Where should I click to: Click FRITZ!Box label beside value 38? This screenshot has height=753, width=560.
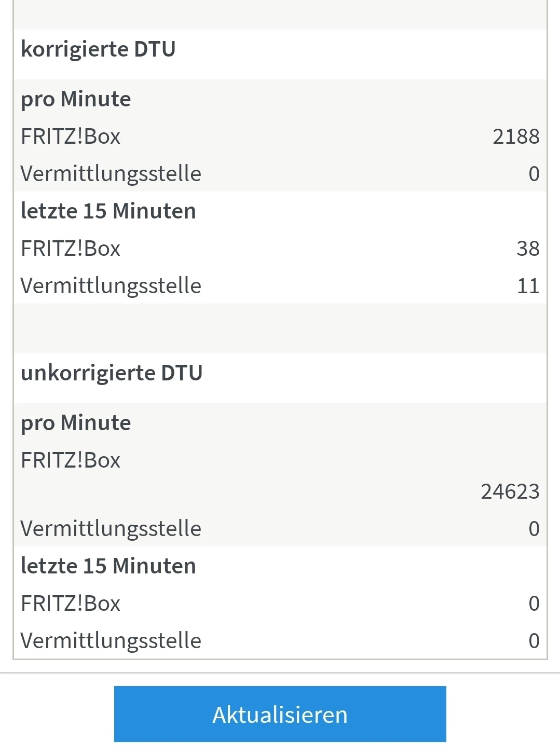pyautogui.click(x=71, y=249)
